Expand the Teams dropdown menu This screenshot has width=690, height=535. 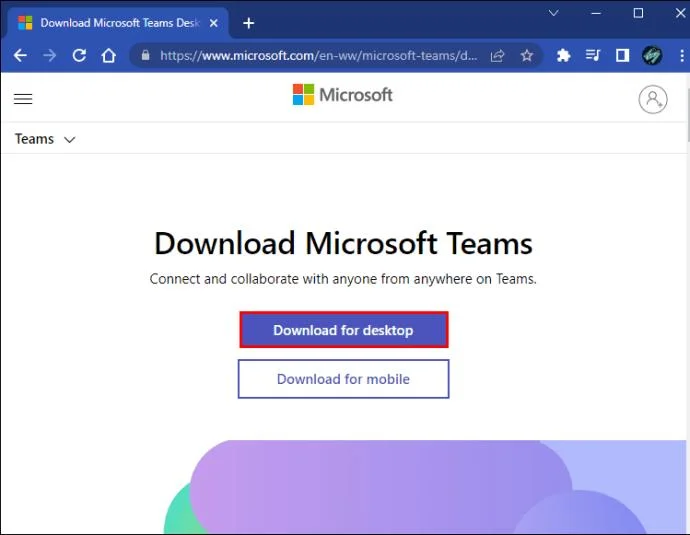pos(45,139)
